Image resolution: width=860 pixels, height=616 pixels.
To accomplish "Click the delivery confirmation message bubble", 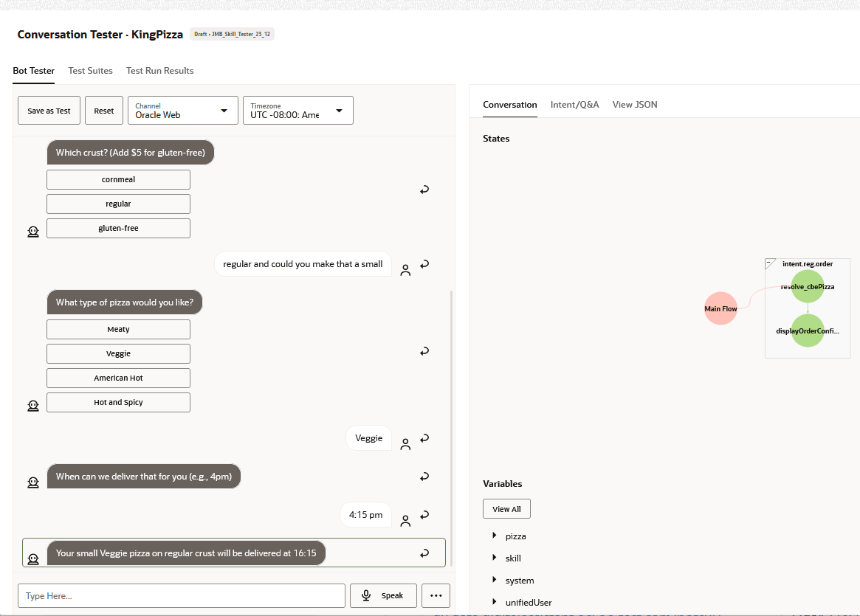I will coord(186,553).
